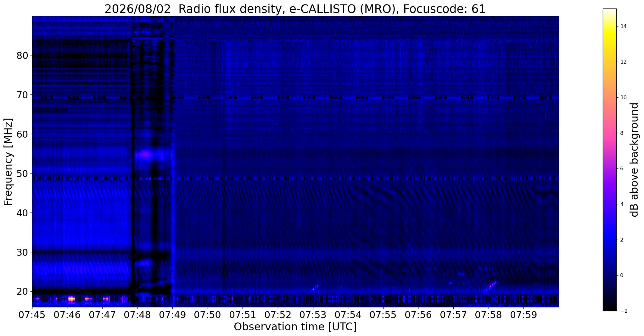Click the 07:47 time tick label
Image resolution: width=644 pixels, height=336 pixels.
coord(102,315)
